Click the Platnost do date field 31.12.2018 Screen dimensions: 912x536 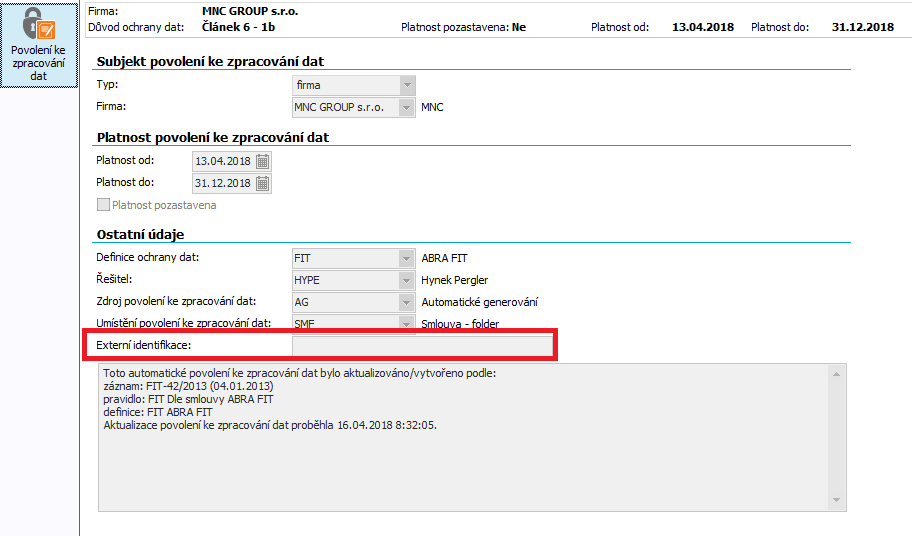pos(222,183)
